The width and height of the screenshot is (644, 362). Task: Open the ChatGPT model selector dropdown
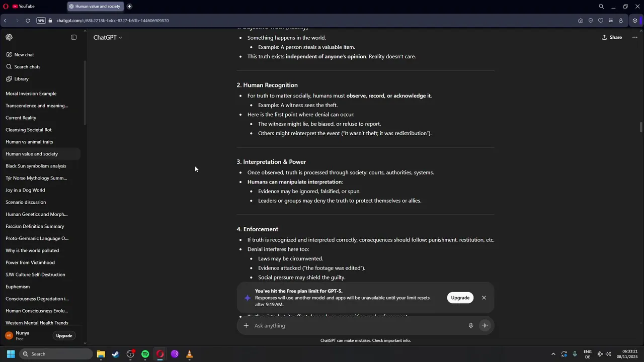tap(108, 37)
